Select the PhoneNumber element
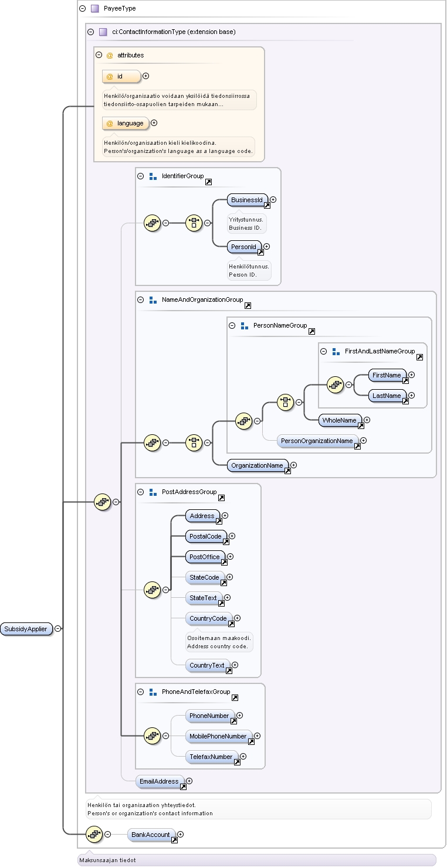The width and height of the screenshot is (447, 868). [x=210, y=716]
